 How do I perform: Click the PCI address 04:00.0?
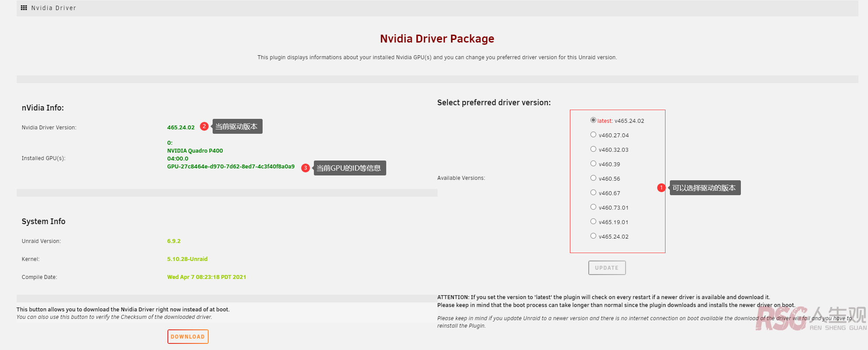click(x=178, y=159)
